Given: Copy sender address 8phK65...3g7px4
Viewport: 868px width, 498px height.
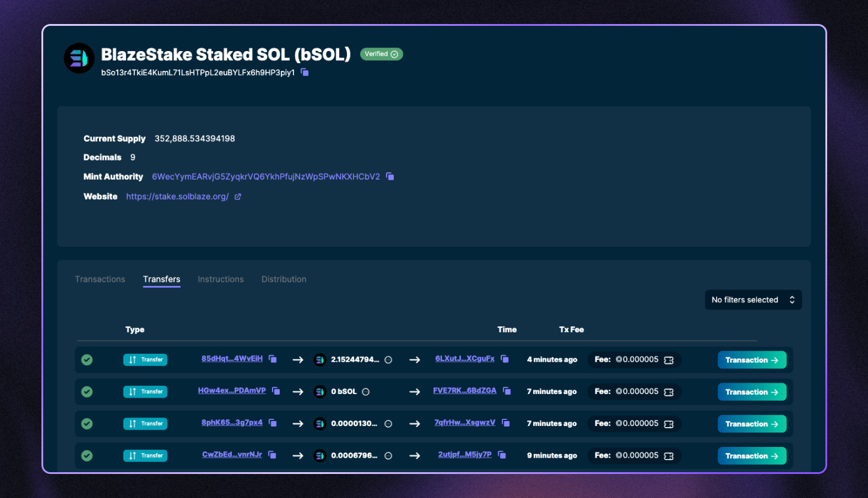Looking at the screenshot, I should click(x=273, y=423).
